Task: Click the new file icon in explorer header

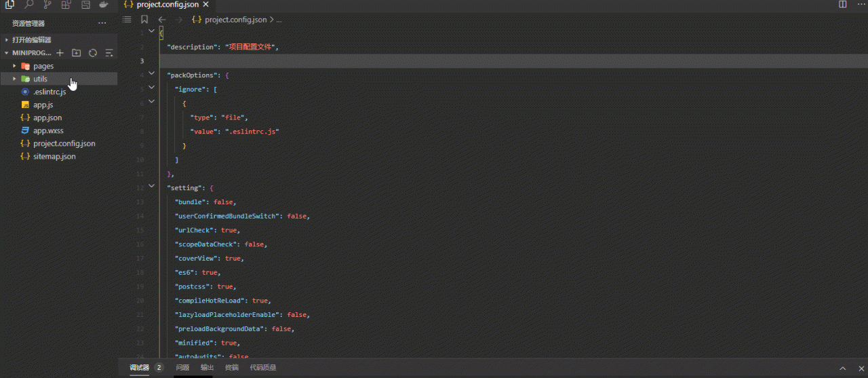Action: click(60, 53)
